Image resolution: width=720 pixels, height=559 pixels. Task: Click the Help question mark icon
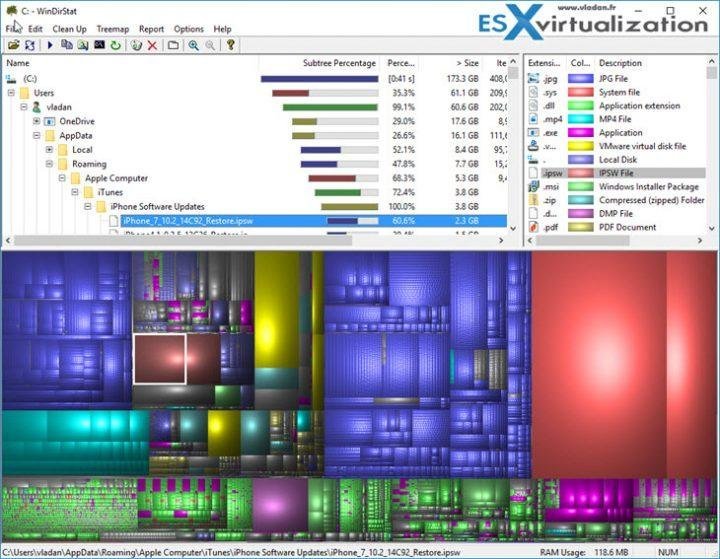[x=230, y=45]
